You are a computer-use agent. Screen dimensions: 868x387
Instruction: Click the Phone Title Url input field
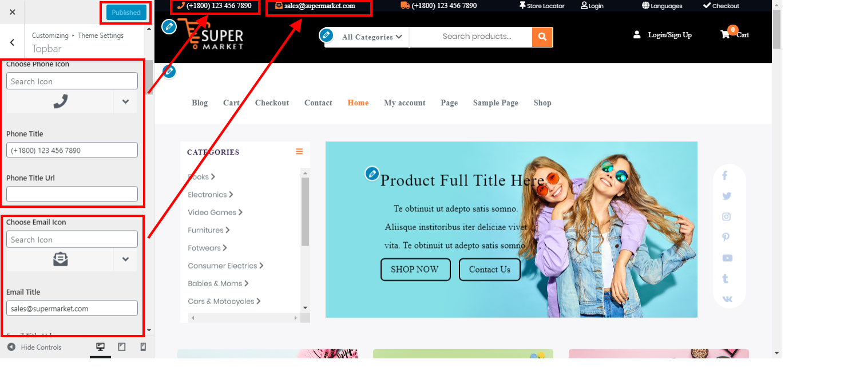click(72, 194)
